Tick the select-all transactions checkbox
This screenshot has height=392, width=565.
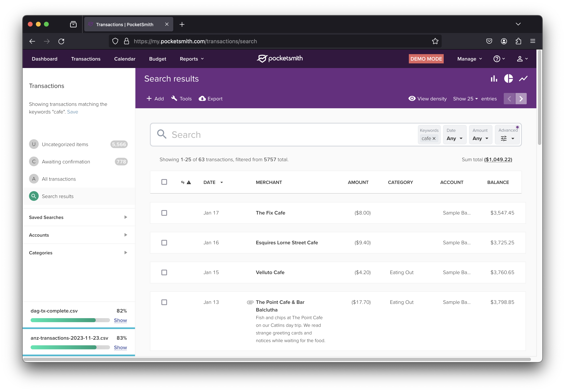tap(164, 182)
